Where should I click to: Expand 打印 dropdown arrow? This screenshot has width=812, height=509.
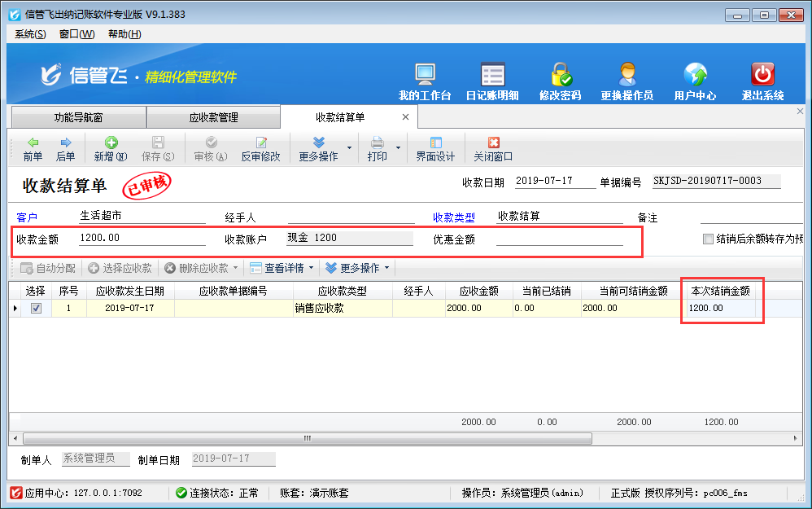[x=399, y=148]
